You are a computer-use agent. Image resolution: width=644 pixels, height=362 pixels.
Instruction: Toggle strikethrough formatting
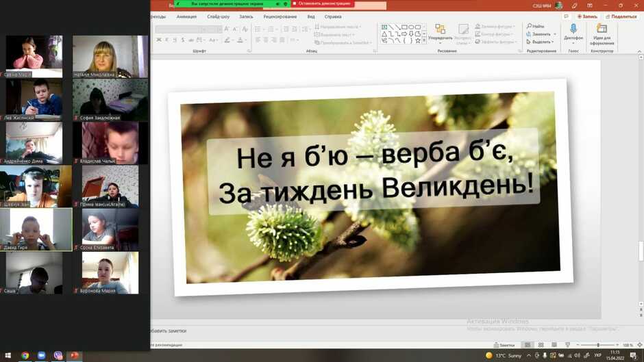pyautogui.click(x=191, y=40)
